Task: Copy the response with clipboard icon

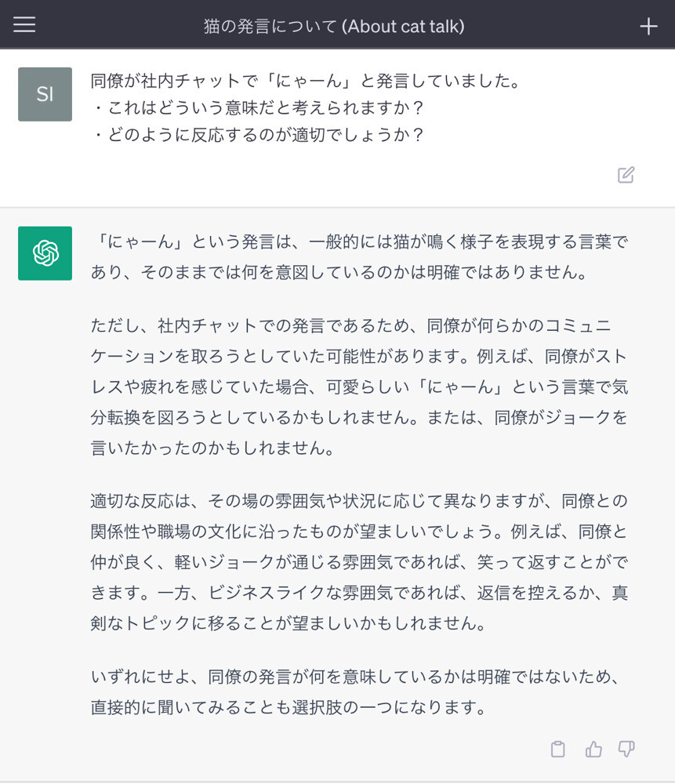Action: coord(557,750)
